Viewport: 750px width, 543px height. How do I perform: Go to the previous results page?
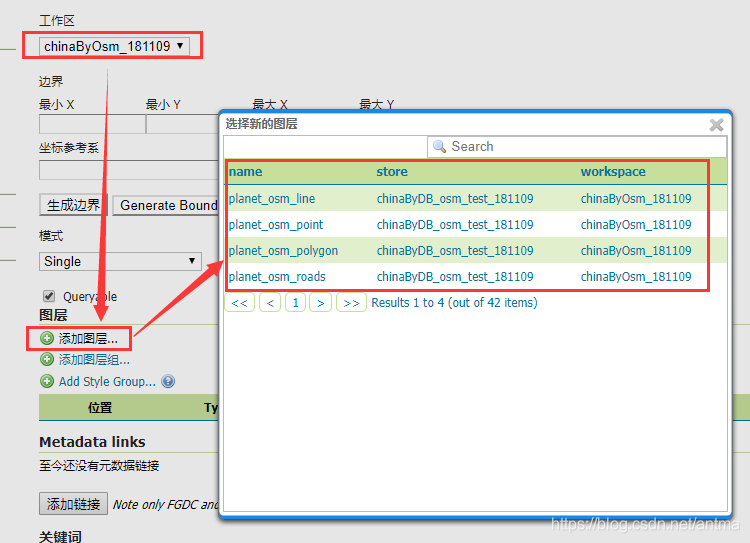pos(269,303)
